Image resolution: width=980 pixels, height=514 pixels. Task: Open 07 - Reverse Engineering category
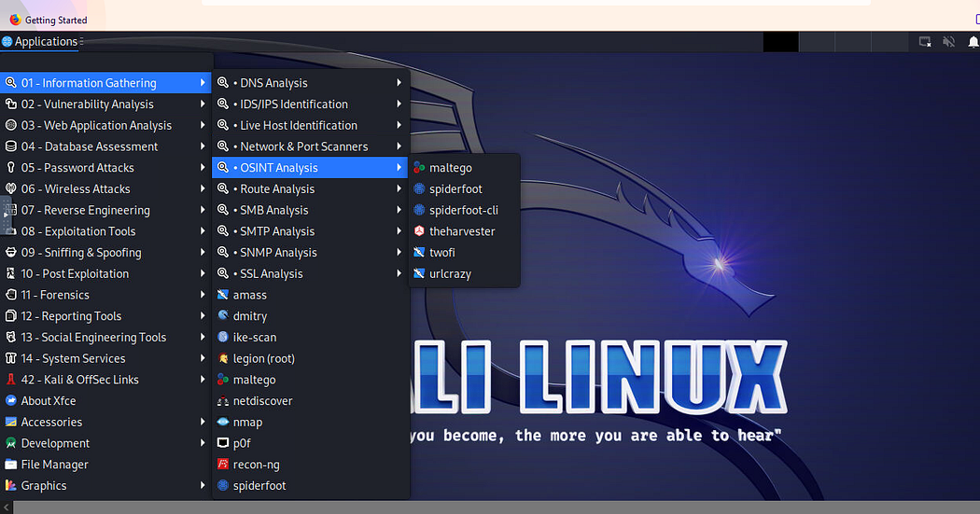[x=105, y=211]
